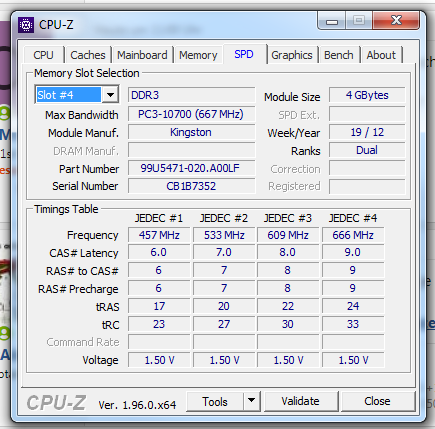Click the tRC value 23
This screenshot has width=435, height=429.
click(x=159, y=324)
